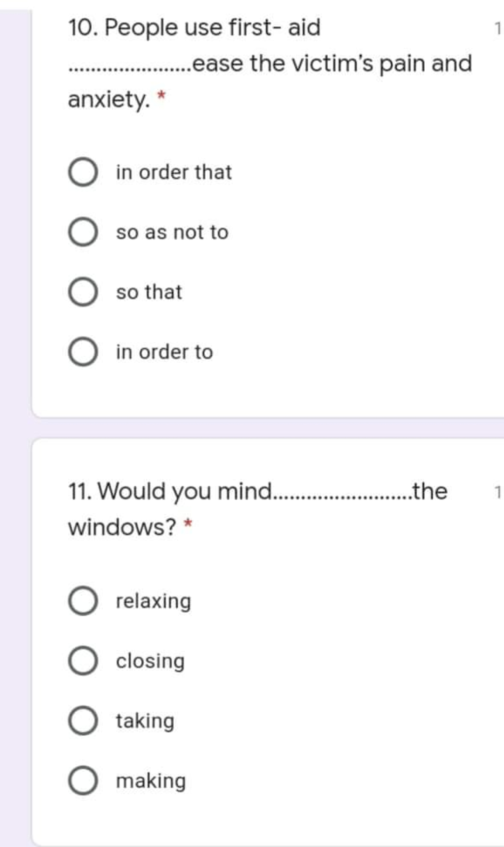Click the 'making' label text
Image resolution: width=504 pixels, height=847 pixels.
pos(151,781)
